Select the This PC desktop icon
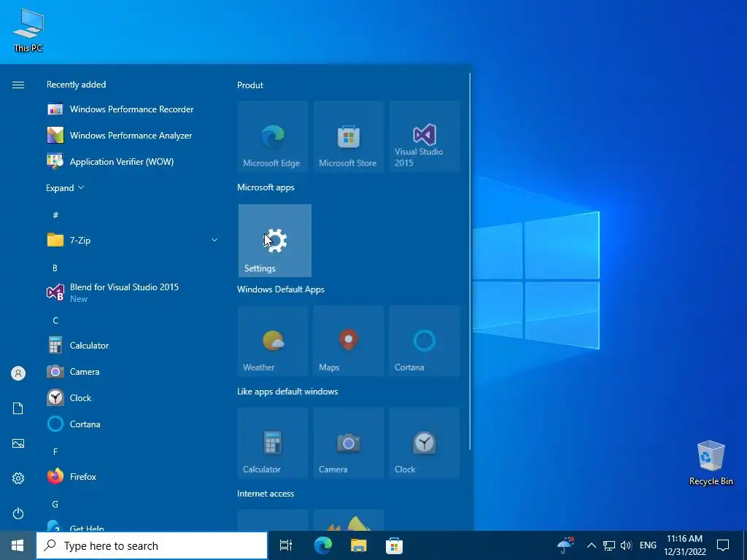The height and width of the screenshot is (560, 747). (x=28, y=30)
